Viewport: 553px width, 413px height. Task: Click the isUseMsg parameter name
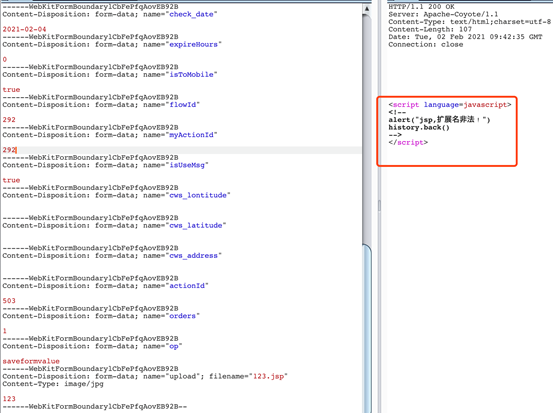(x=187, y=165)
